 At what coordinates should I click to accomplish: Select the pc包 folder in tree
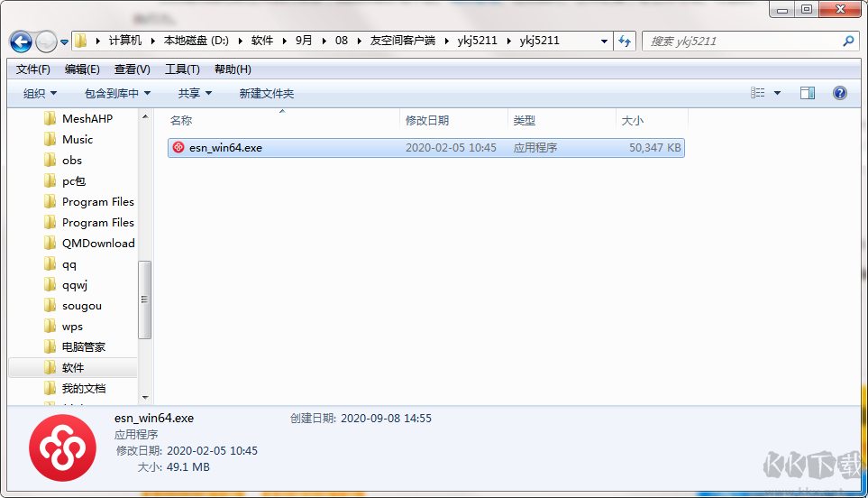(x=74, y=181)
